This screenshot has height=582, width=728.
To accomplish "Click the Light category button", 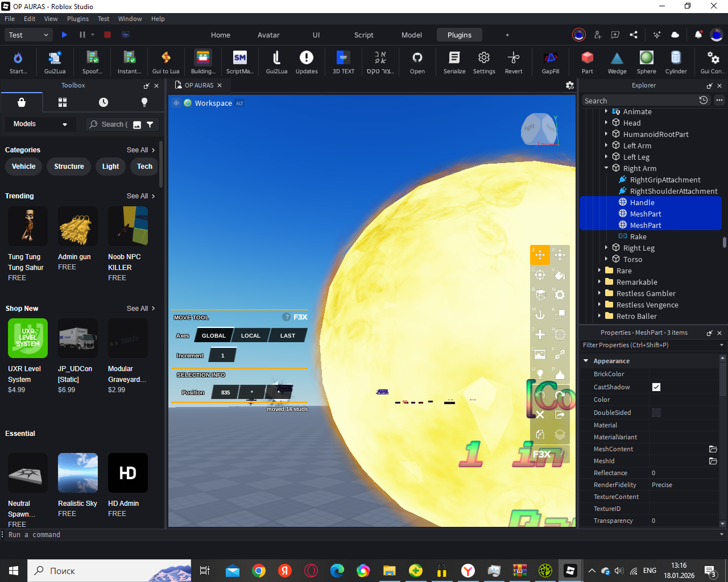I will 111,167.
